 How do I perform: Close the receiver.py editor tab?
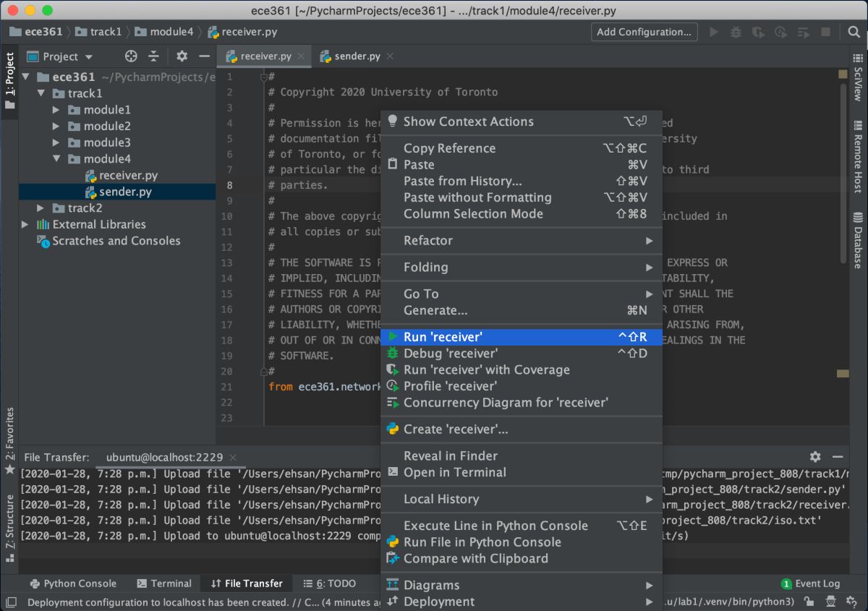click(x=301, y=56)
